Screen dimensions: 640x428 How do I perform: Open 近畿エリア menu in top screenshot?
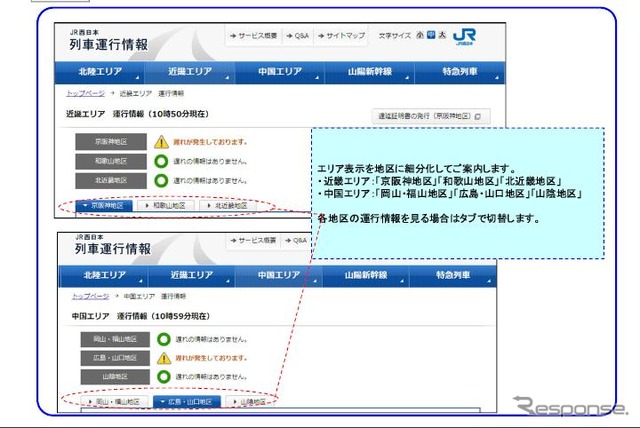point(190,72)
